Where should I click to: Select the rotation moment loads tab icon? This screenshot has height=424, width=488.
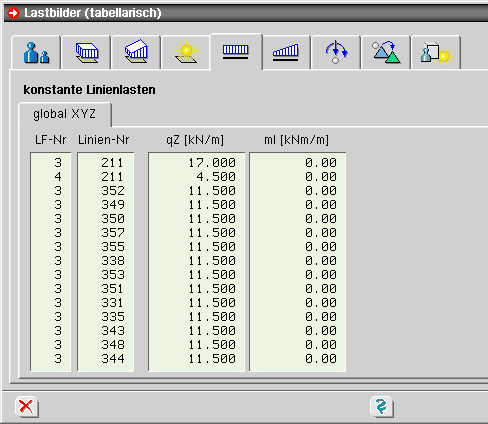[x=336, y=53]
